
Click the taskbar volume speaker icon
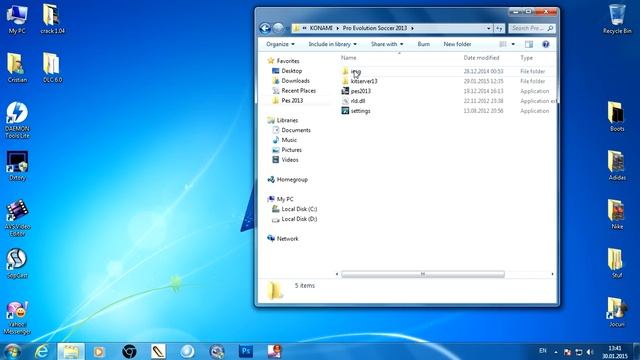point(589,352)
